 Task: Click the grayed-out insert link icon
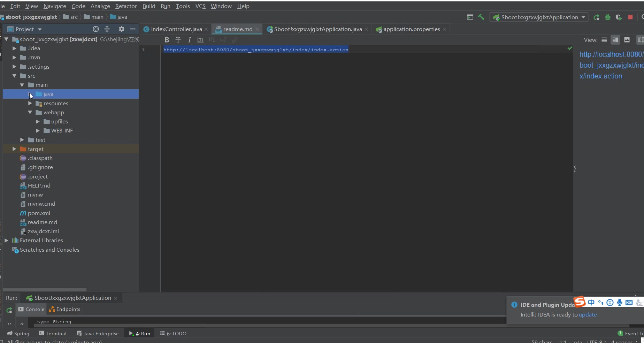[235, 40]
